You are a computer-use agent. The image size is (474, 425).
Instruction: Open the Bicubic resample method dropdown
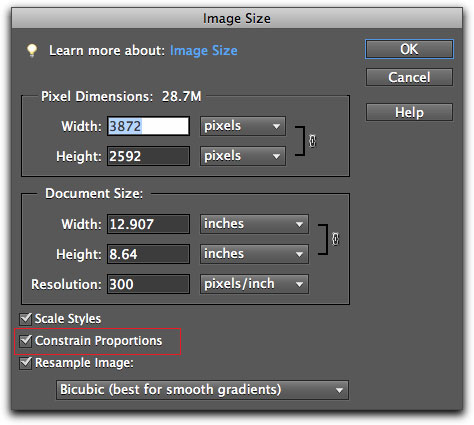click(x=202, y=390)
